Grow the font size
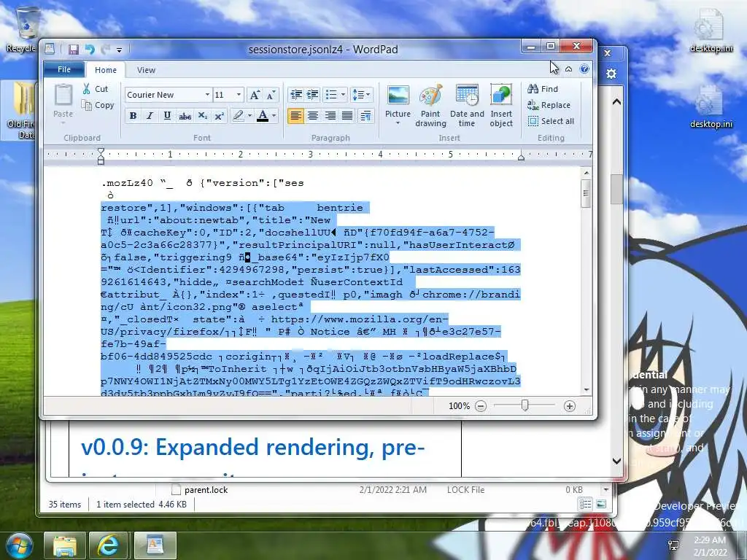The width and height of the screenshot is (747, 560). [255, 95]
